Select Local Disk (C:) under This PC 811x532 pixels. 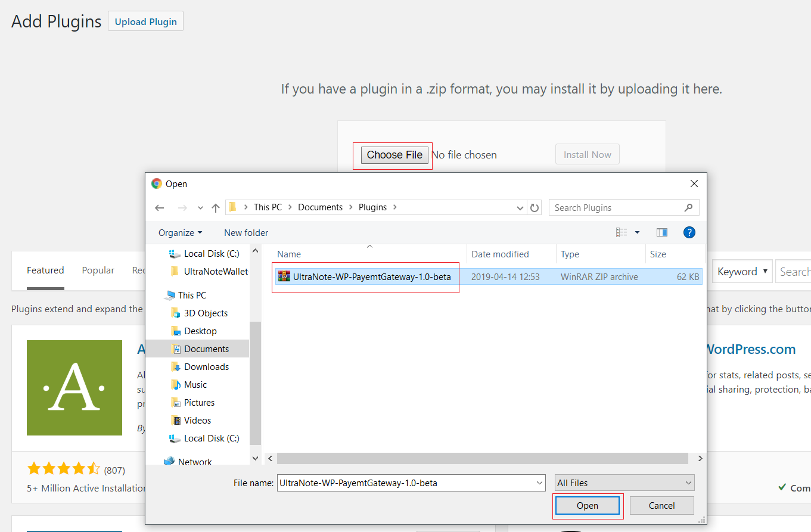click(x=205, y=438)
